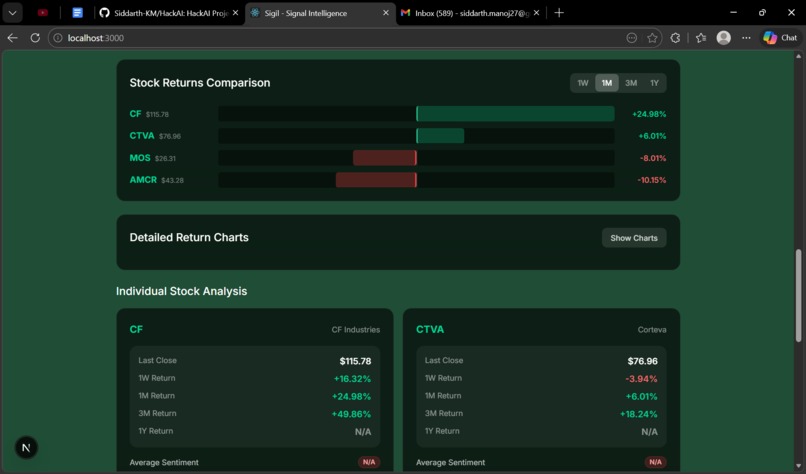
Task: Click CTVA card N/A sentiment badge
Action: pyautogui.click(x=655, y=462)
